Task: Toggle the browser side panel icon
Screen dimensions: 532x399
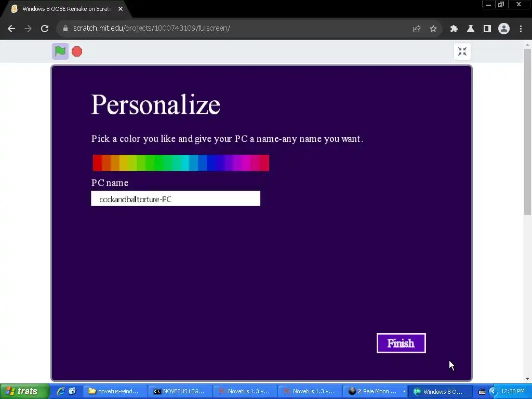Action: point(487,29)
